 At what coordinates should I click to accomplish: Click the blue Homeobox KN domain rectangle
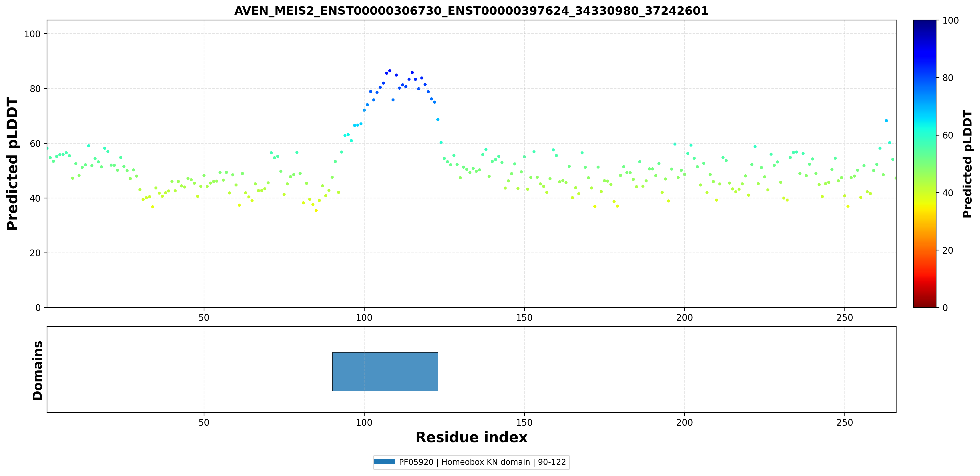385,371
